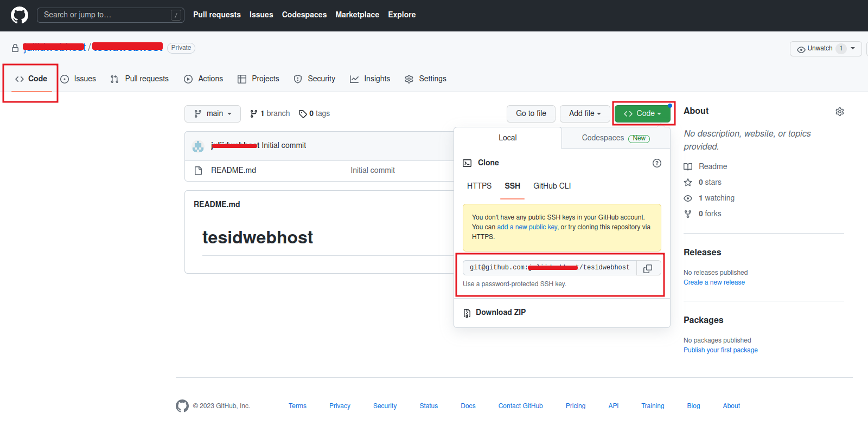
Task: Click the README.md file icon
Action: [199, 171]
